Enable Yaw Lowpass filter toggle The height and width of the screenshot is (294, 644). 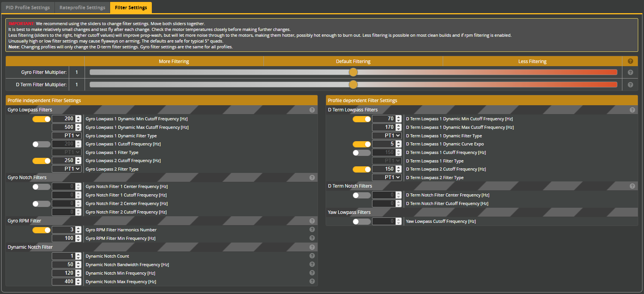click(362, 222)
